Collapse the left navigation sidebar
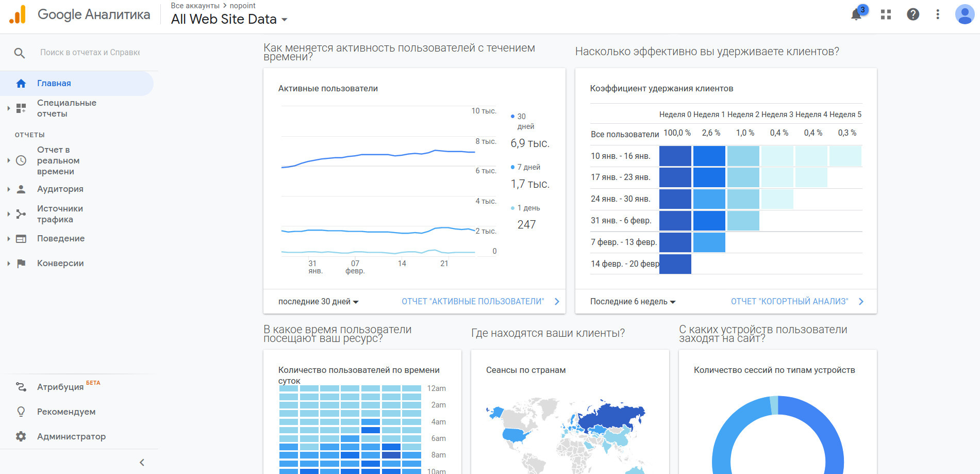The image size is (980, 474). (x=142, y=463)
